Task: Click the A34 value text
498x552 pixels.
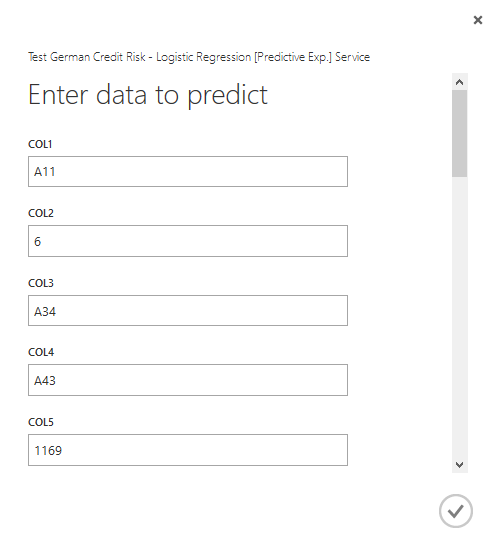Action: [x=45, y=312]
